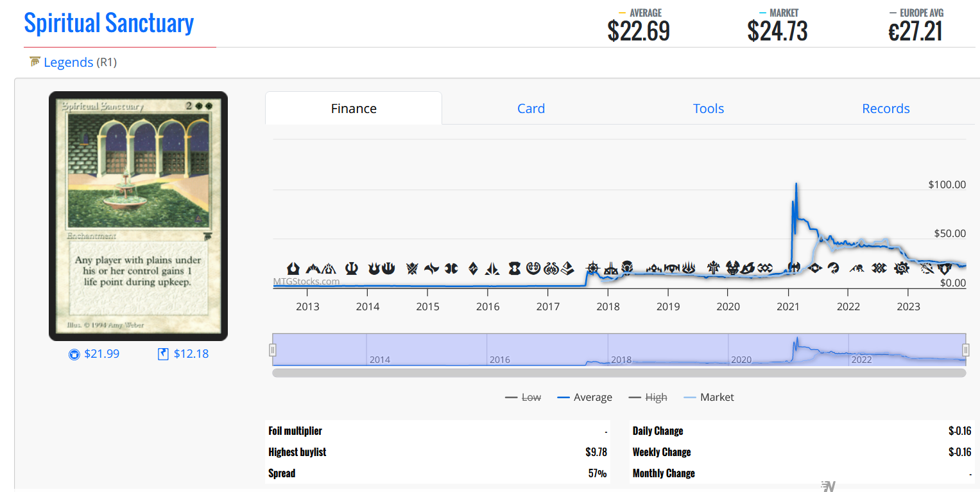Screen dimensions: 980x492
Task: Click the right handle of the date range slider
Action: [966, 349]
